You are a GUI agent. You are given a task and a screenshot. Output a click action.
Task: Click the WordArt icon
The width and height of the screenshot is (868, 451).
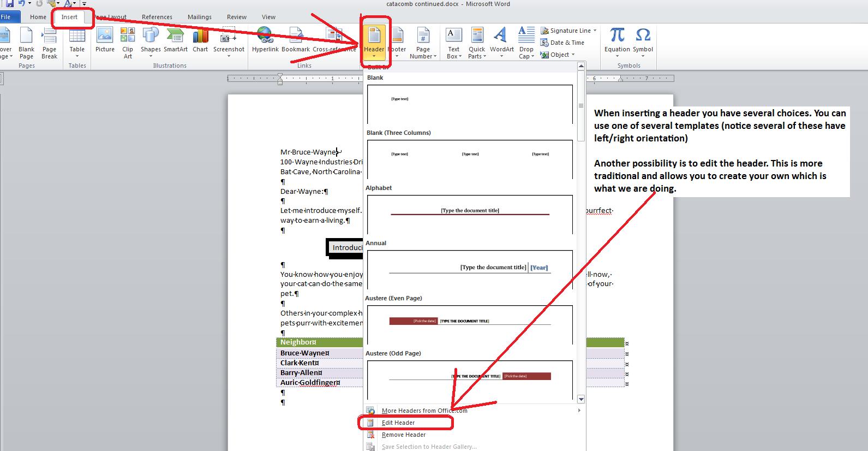pos(500,35)
